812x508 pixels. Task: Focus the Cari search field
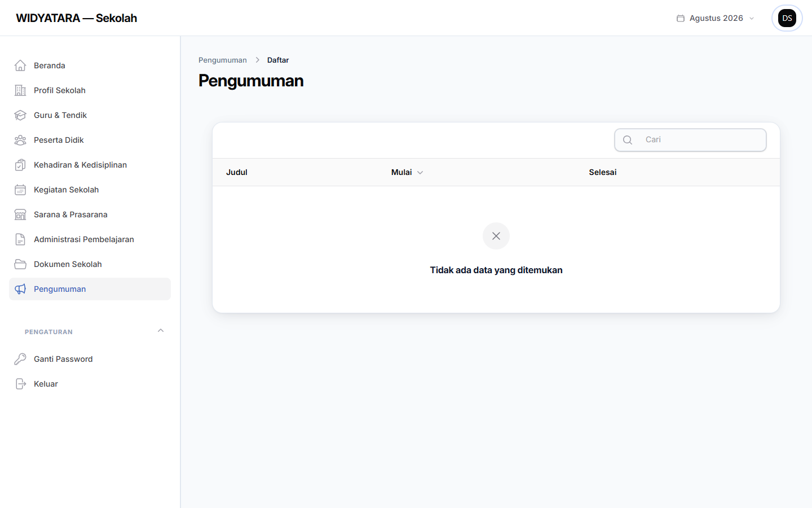point(690,140)
